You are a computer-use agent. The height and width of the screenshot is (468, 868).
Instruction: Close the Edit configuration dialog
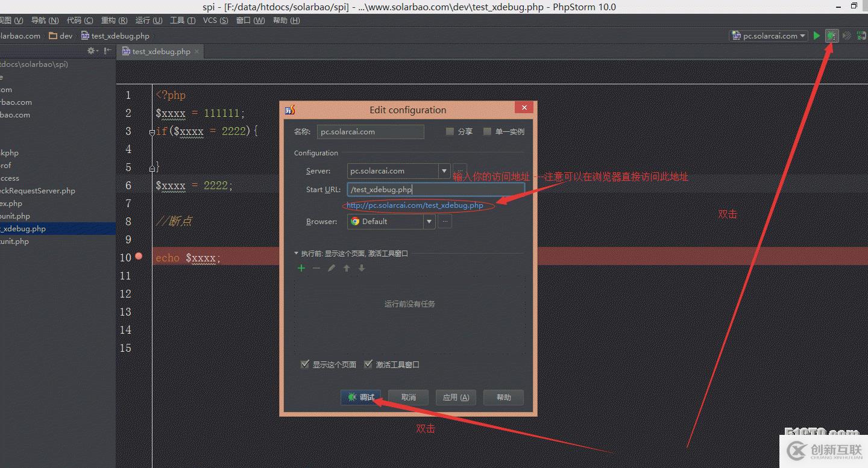point(524,108)
